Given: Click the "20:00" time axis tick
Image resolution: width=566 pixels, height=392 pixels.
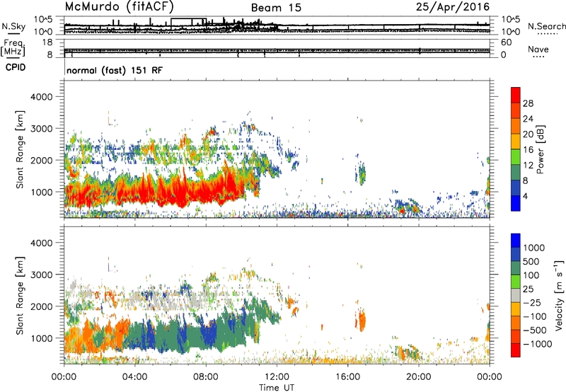Looking at the screenshot, I should [x=418, y=377].
